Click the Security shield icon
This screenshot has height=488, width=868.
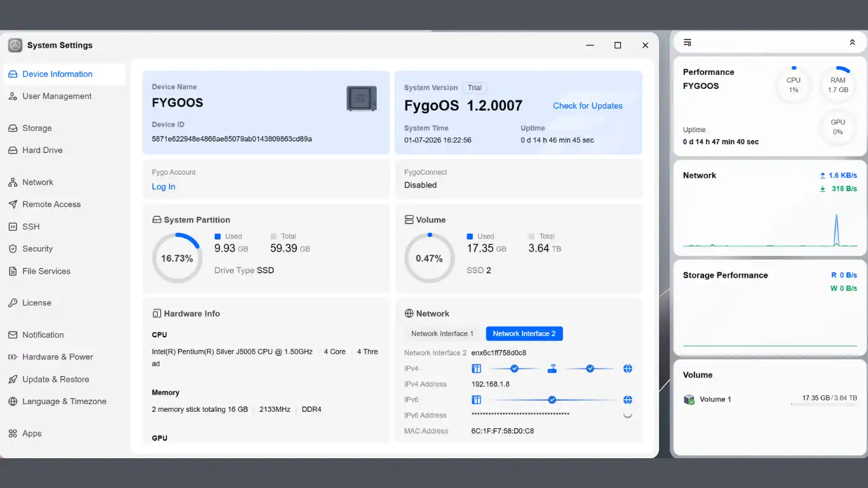coord(13,249)
